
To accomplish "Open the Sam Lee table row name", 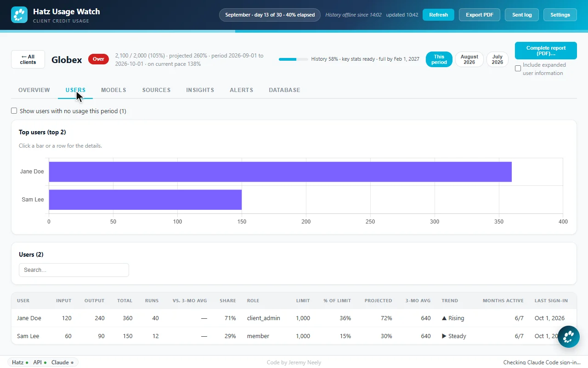I will click(x=28, y=336).
